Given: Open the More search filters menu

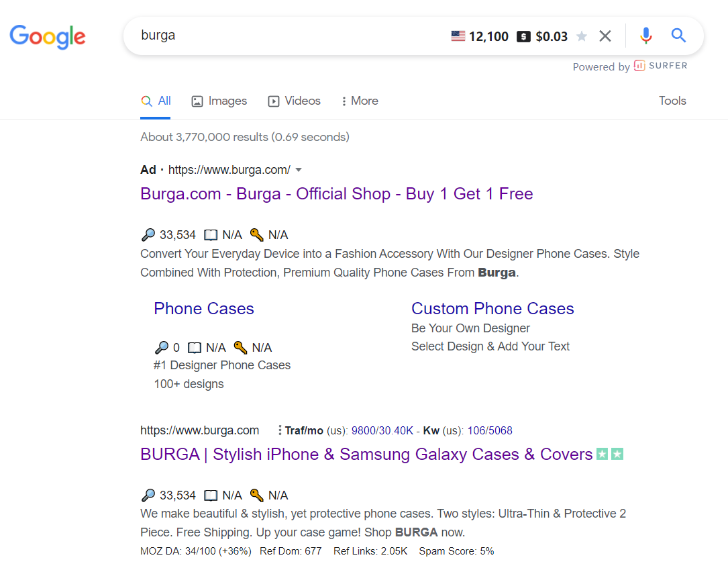Looking at the screenshot, I should pos(360,101).
